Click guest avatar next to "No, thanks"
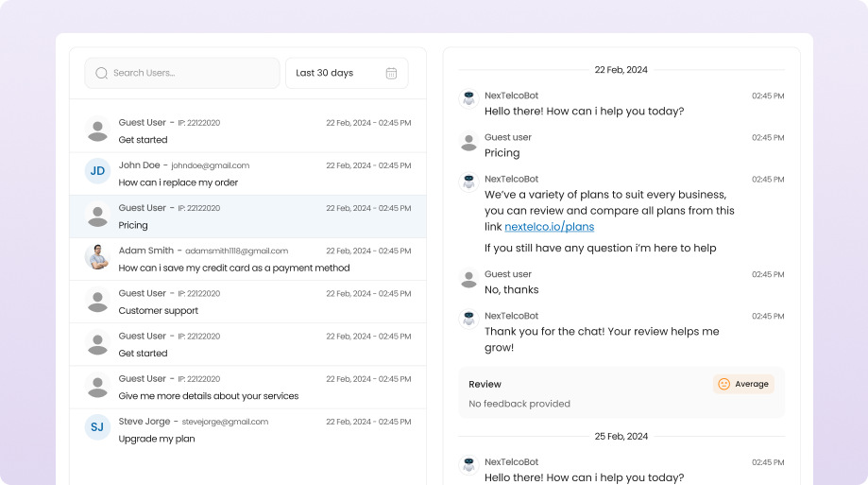The width and height of the screenshot is (868, 485). tap(468, 279)
